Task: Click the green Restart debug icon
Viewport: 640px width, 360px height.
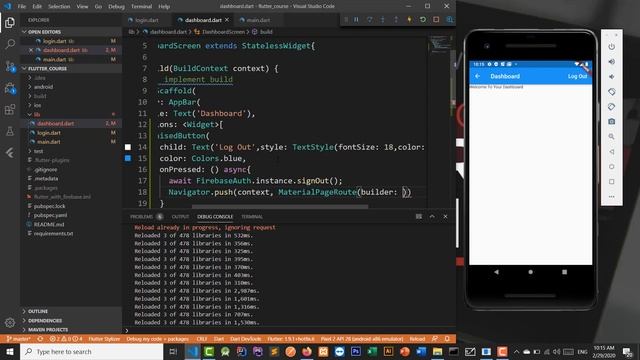Action: (x=422, y=20)
